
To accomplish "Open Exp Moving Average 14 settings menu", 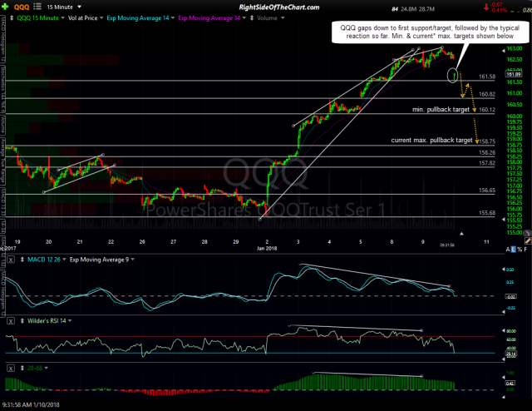I will click(x=140, y=18).
